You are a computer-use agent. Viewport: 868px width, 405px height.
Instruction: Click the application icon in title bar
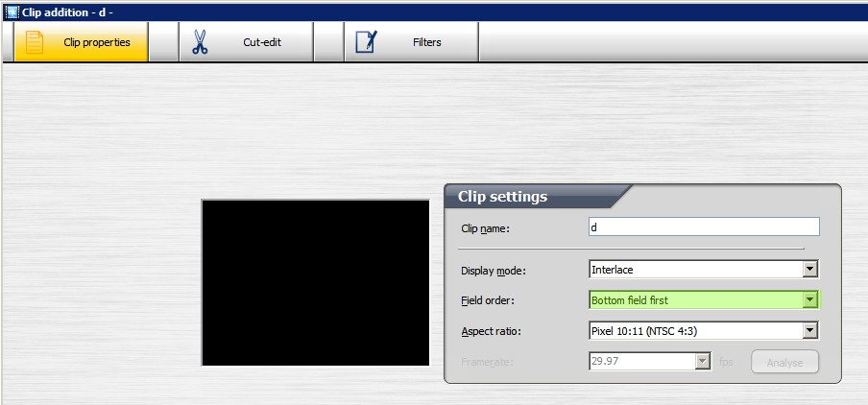(x=12, y=12)
